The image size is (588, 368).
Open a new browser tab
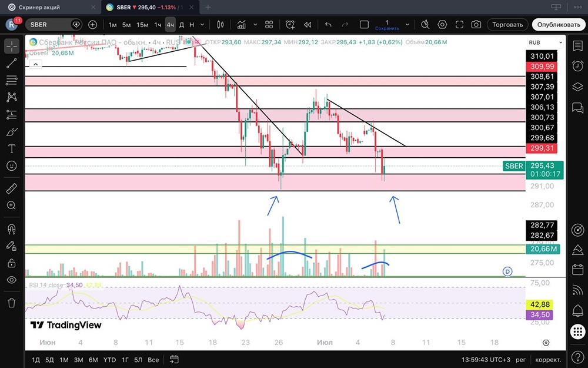[x=208, y=7]
